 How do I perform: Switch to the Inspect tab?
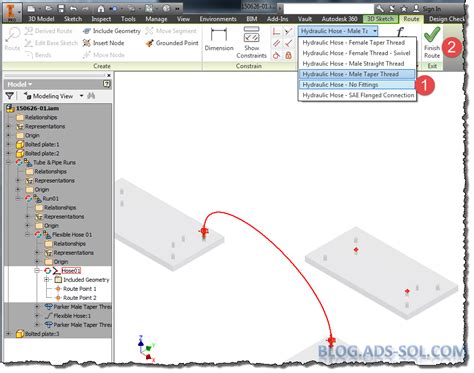[101, 19]
